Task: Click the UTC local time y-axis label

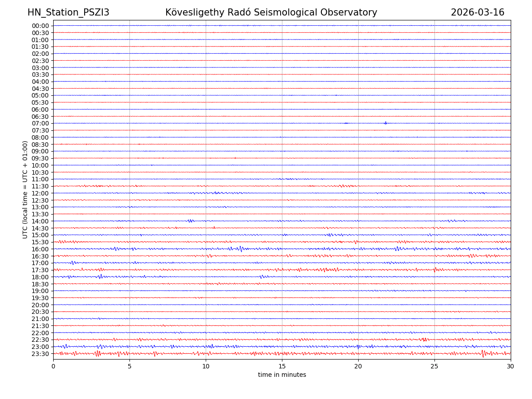Action: click(25, 189)
